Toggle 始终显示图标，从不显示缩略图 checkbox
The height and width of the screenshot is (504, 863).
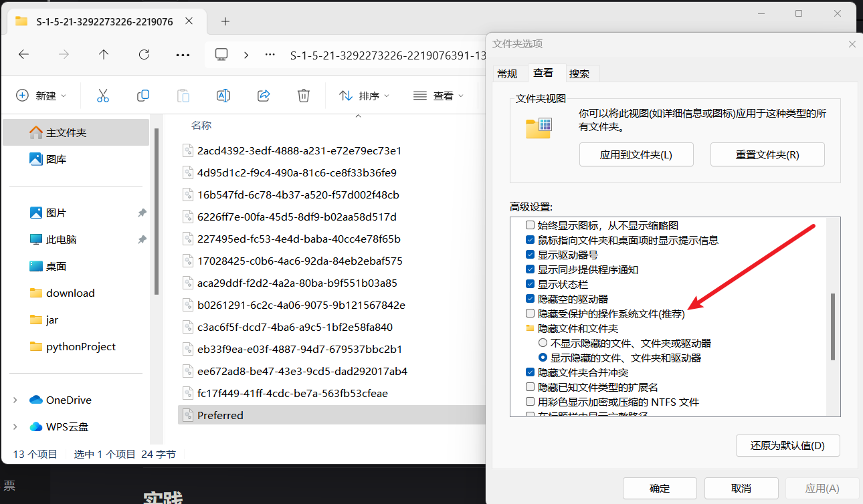point(531,225)
